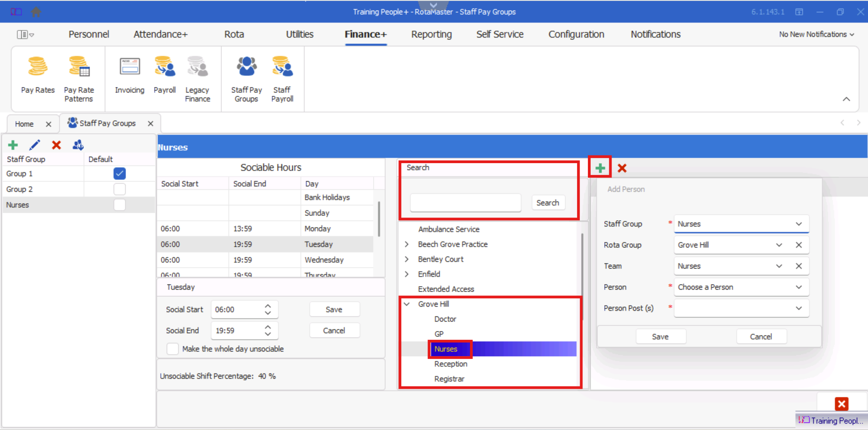Image resolution: width=868 pixels, height=430 pixels.
Task: Click the search text input field
Action: click(x=465, y=203)
